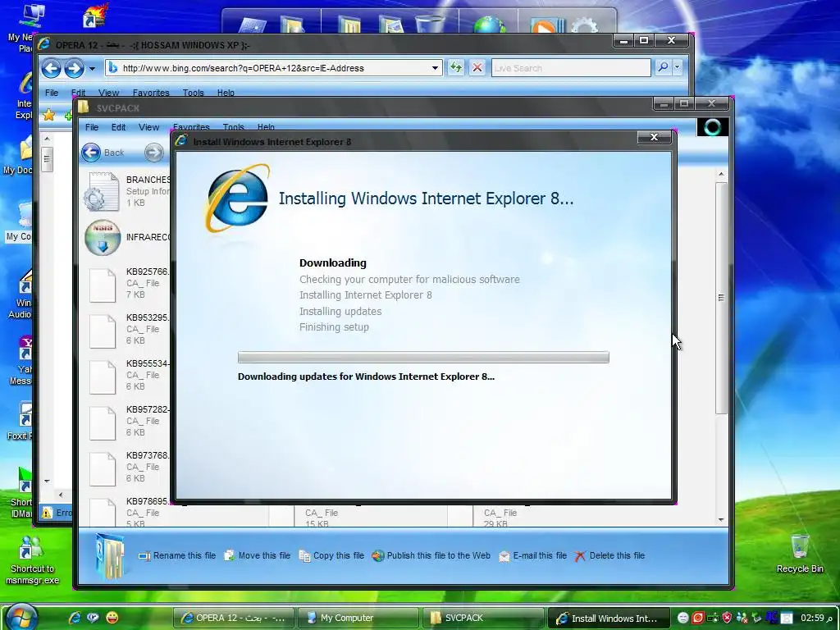The width and height of the screenshot is (840, 630).
Task: Click Rename this file link
Action: click(177, 556)
